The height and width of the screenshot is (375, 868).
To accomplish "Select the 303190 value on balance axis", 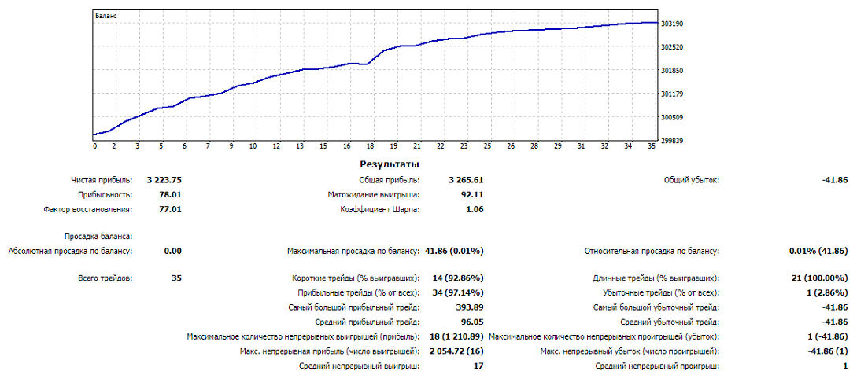I will [673, 24].
